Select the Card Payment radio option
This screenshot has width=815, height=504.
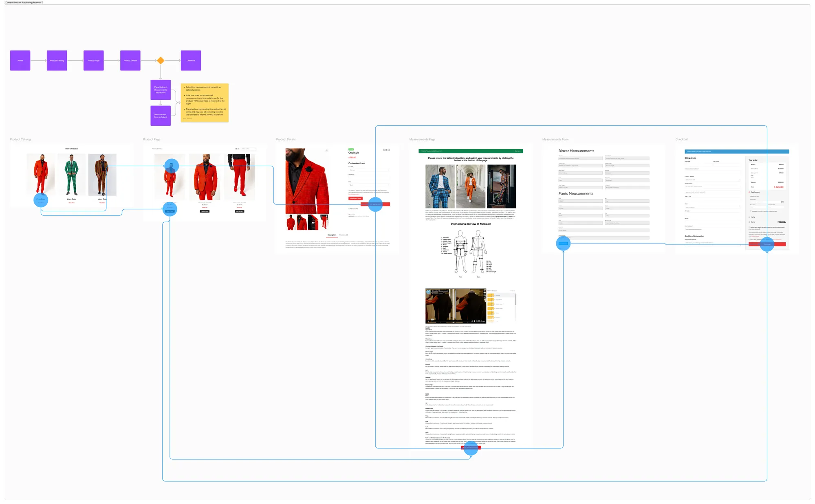click(749, 192)
